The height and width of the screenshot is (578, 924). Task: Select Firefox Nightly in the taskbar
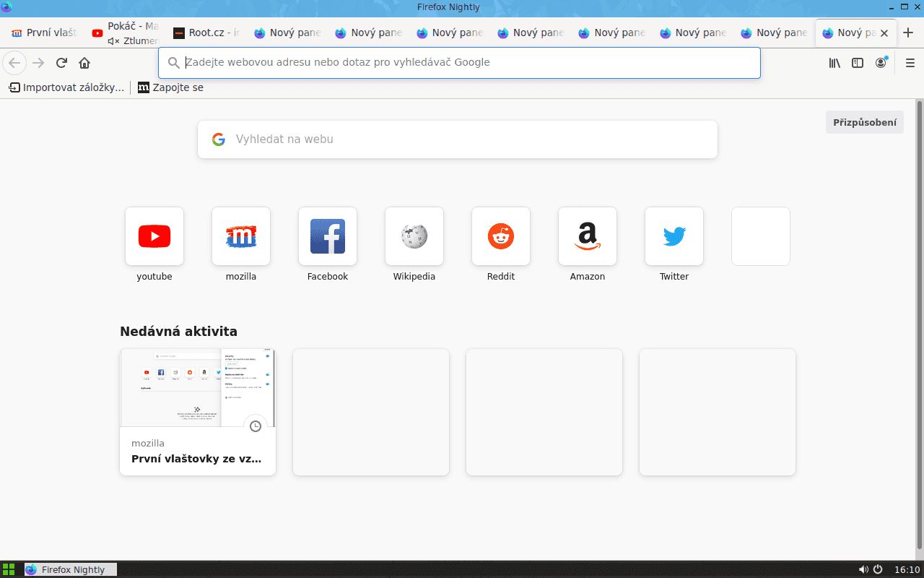[71, 569]
